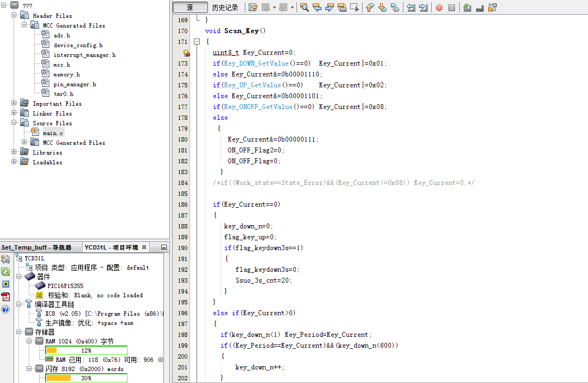Screen dimensions: 588x383
Task: Click the green refresh dashboard icon
Action: pos(5,272)
